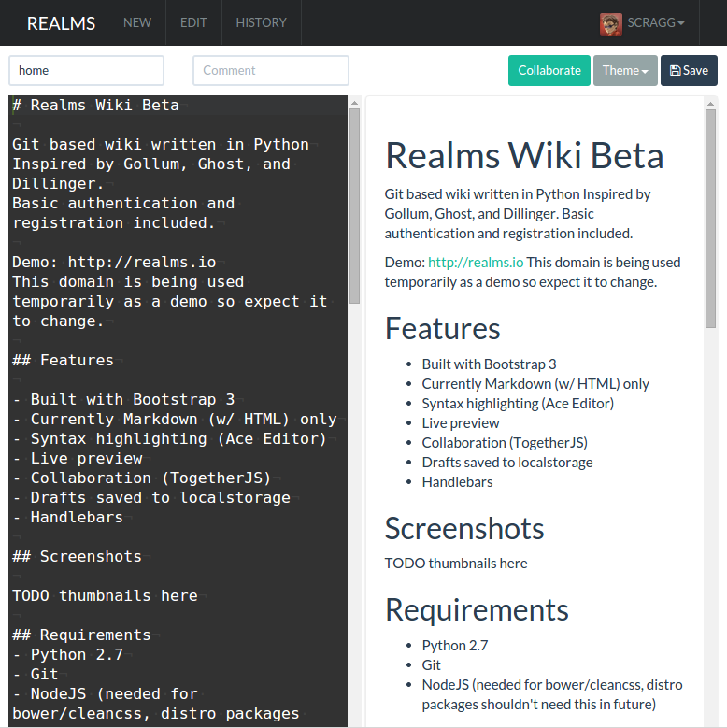Click the user avatar picture
727x728 pixels.
pyautogui.click(x=611, y=23)
